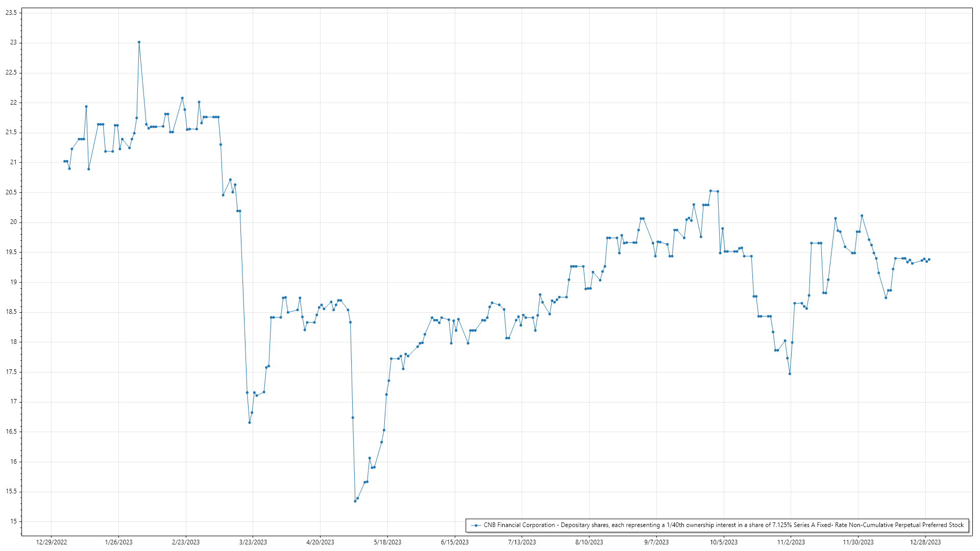Click the 20 y-axis label
The width and height of the screenshot is (980, 551).
13,222
